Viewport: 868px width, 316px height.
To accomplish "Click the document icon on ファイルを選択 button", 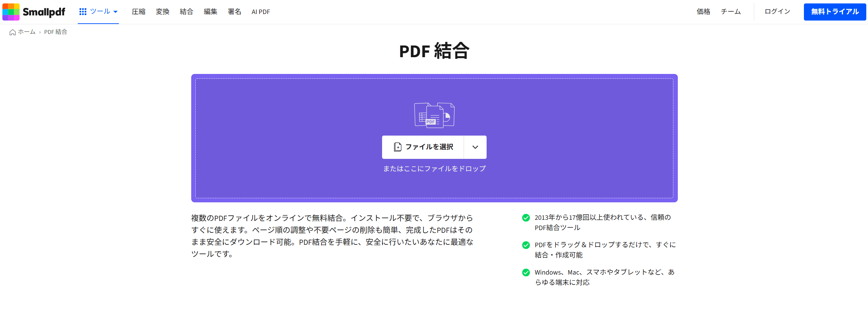I will (397, 147).
